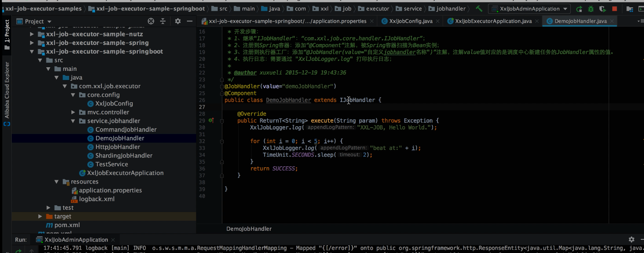The image size is (644, 253).
Task: Collapse the main folder
Action: pos(48,69)
